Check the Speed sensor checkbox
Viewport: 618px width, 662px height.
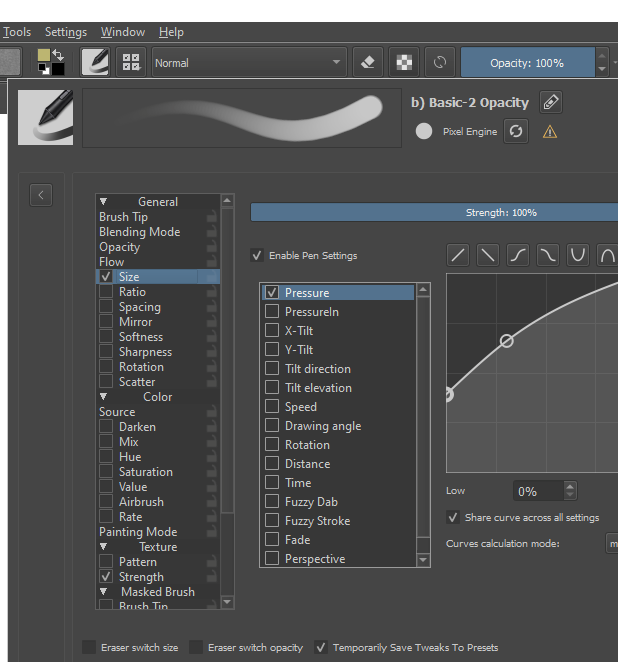point(272,406)
